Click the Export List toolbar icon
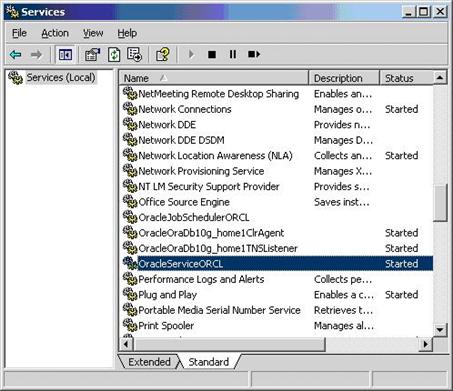 [135, 54]
